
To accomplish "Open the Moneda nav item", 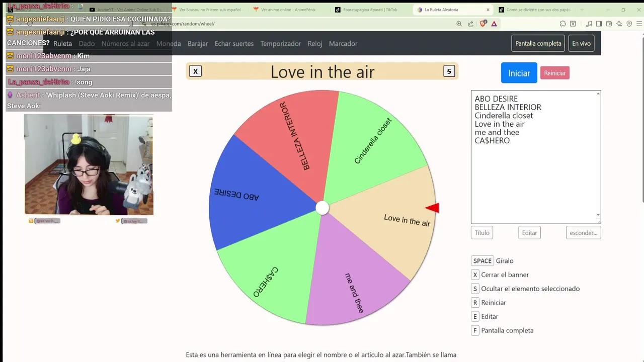I will pos(169,44).
